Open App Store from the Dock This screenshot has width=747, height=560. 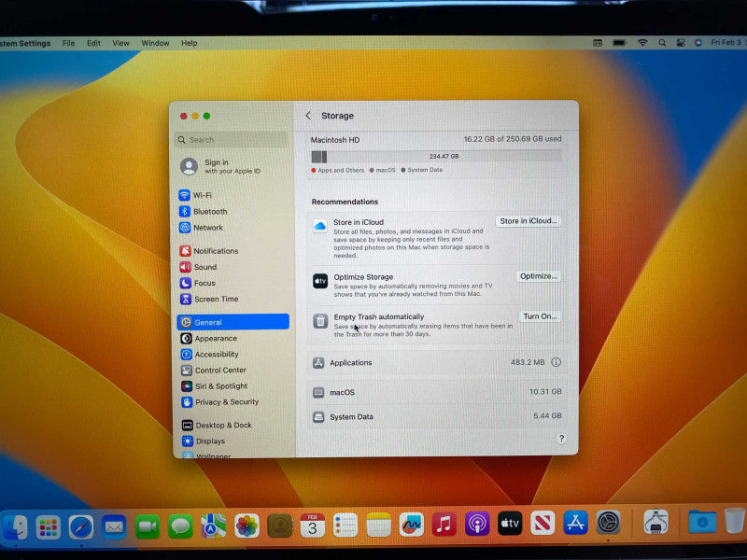(x=575, y=523)
